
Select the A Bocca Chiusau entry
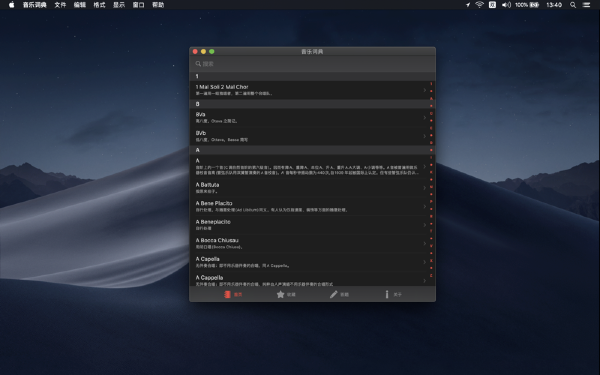309,243
